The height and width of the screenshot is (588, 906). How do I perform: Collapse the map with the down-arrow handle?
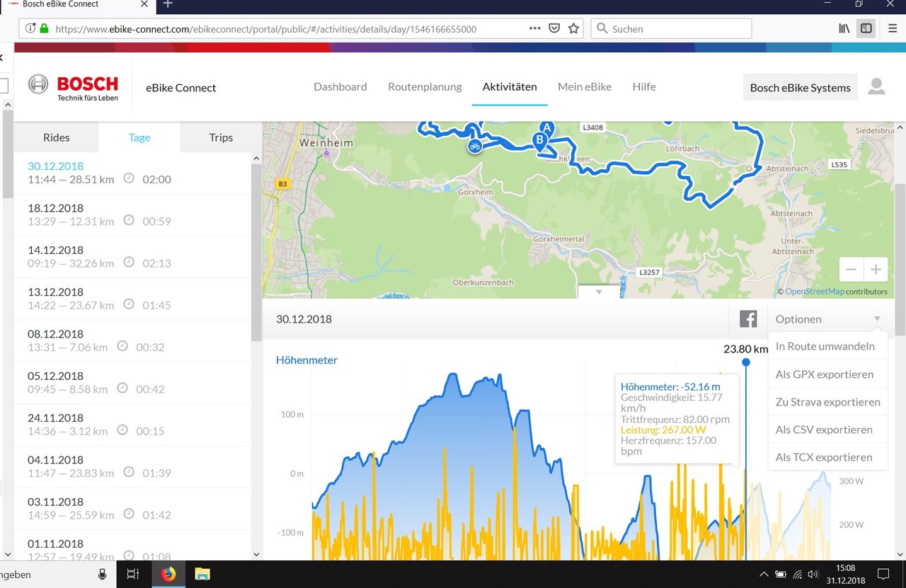pos(598,292)
